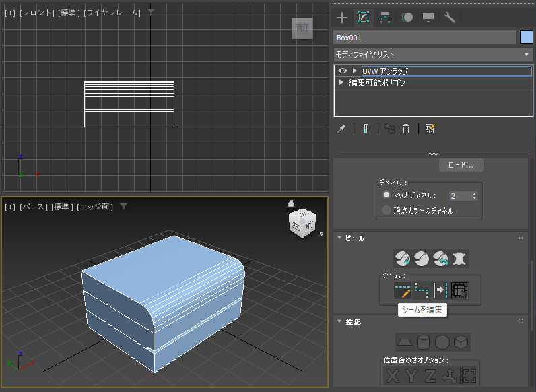Click the 前 ViewCube in front viewport
The width and height of the screenshot is (536, 392).
click(302, 28)
